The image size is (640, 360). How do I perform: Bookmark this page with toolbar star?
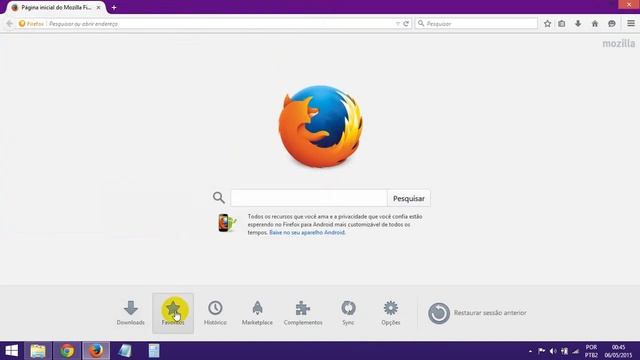[547, 24]
